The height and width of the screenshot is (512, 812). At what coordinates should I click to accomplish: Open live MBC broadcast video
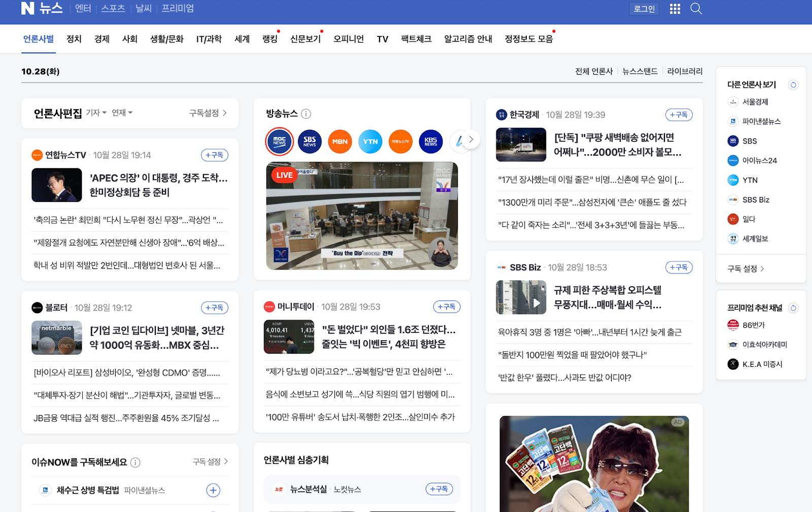[x=362, y=216]
